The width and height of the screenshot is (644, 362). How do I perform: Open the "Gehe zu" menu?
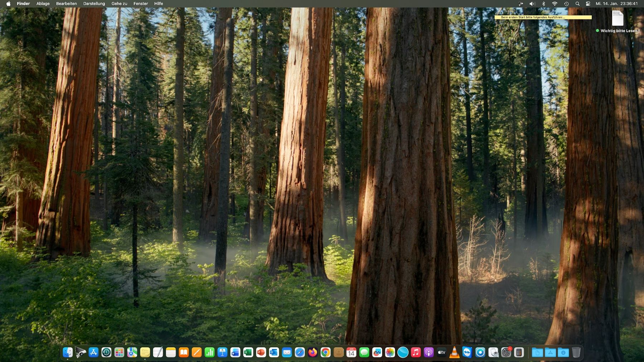pyautogui.click(x=119, y=4)
